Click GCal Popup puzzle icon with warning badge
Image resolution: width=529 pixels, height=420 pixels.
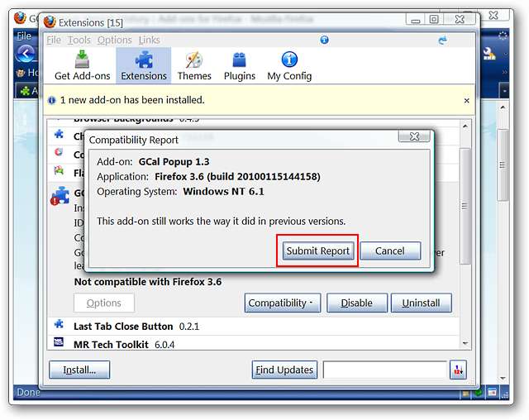coord(60,196)
